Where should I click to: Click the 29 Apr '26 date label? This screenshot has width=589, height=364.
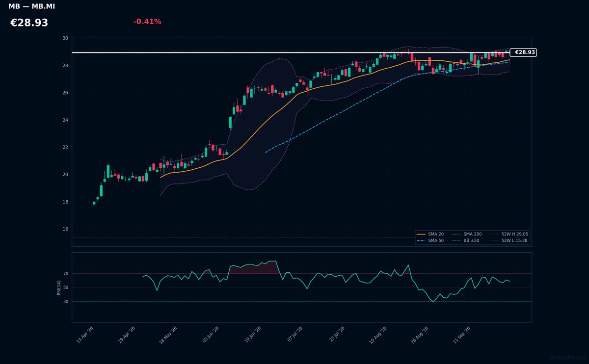click(x=127, y=335)
